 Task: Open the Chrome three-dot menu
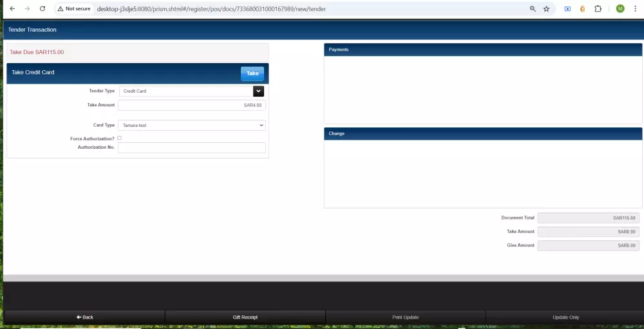(x=635, y=8)
